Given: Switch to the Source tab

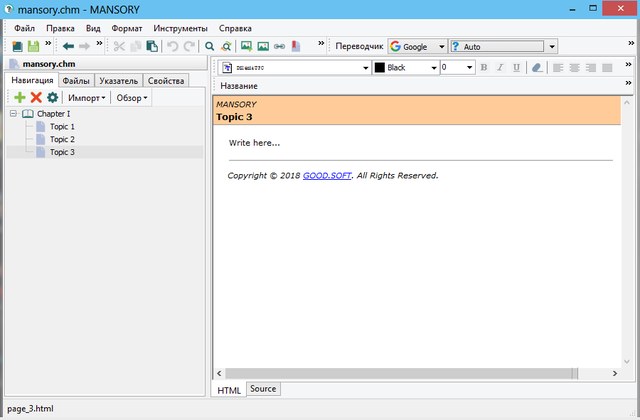Looking at the screenshot, I should click(263, 389).
